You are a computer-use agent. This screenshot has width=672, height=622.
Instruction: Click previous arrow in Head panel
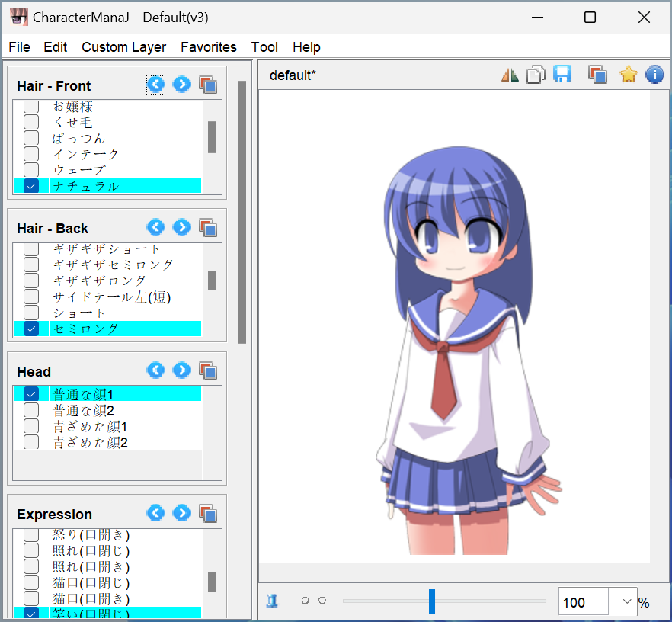point(155,370)
